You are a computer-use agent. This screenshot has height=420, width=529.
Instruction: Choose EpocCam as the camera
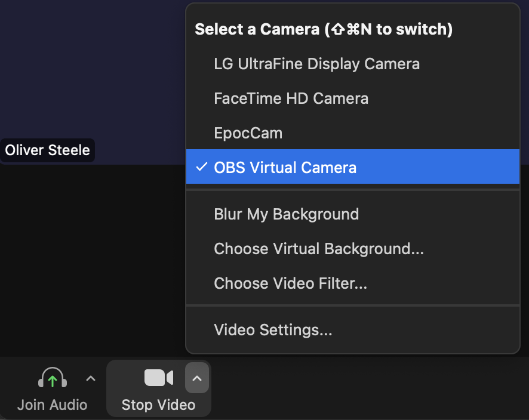pos(248,133)
